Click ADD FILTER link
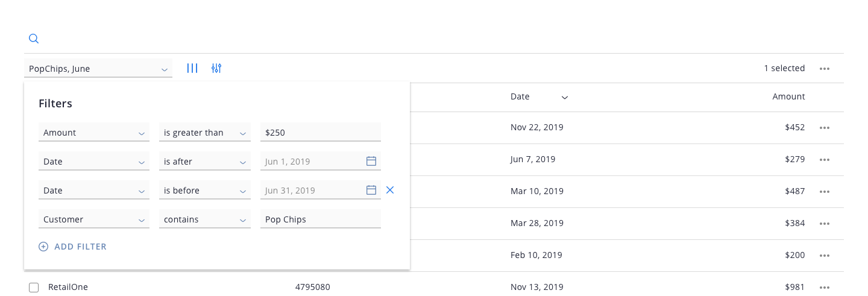The image size is (868, 296). point(73,247)
